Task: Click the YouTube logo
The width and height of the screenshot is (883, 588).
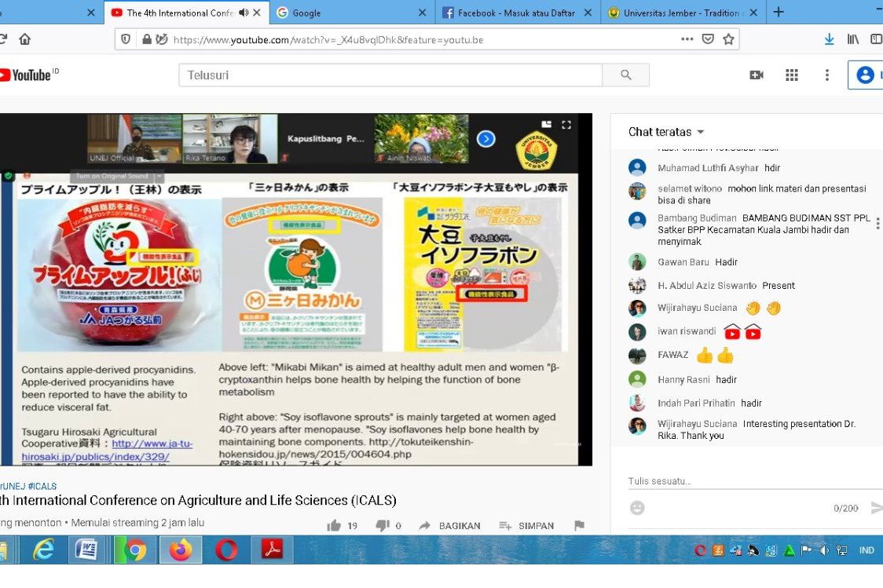Action: click(30, 75)
